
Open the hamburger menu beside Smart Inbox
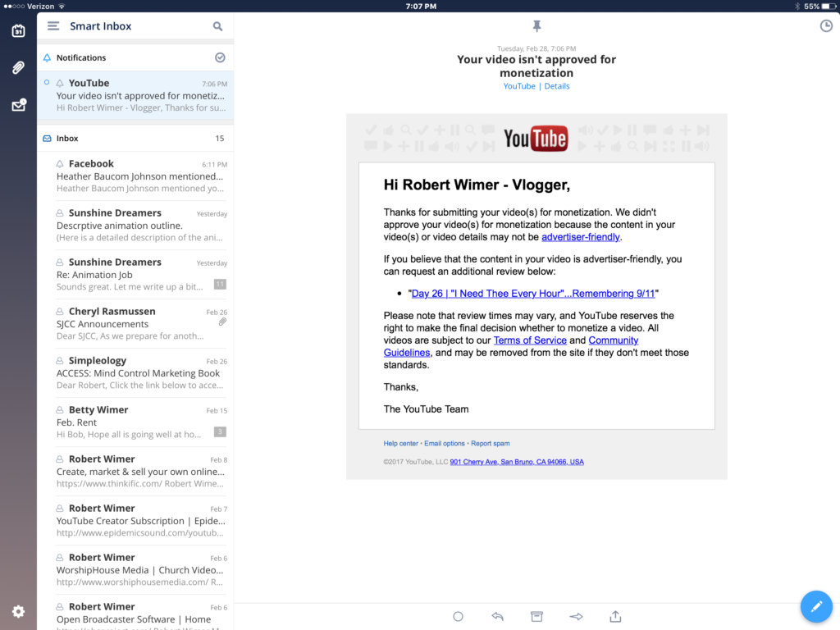pyautogui.click(x=53, y=25)
